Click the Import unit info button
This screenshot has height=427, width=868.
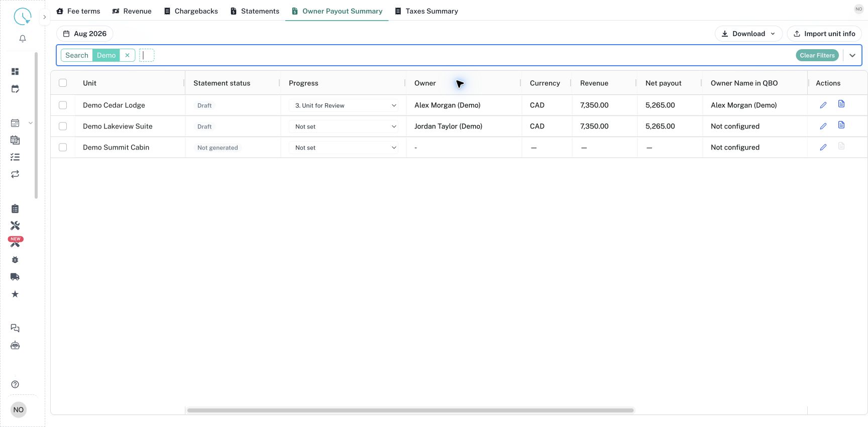[x=824, y=34]
